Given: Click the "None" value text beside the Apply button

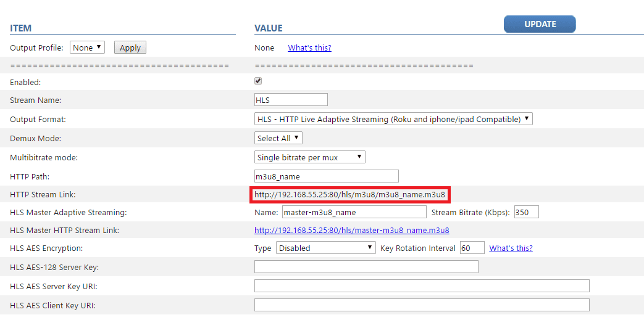Looking at the screenshot, I should coord(264,47).
